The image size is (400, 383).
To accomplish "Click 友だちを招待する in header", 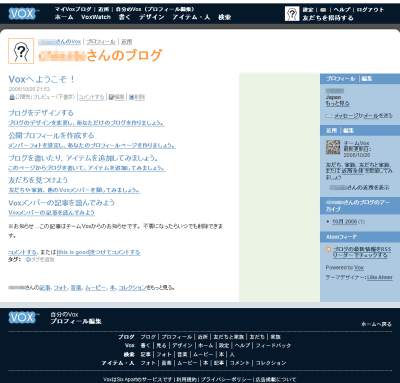I will [x=328, y=18].
